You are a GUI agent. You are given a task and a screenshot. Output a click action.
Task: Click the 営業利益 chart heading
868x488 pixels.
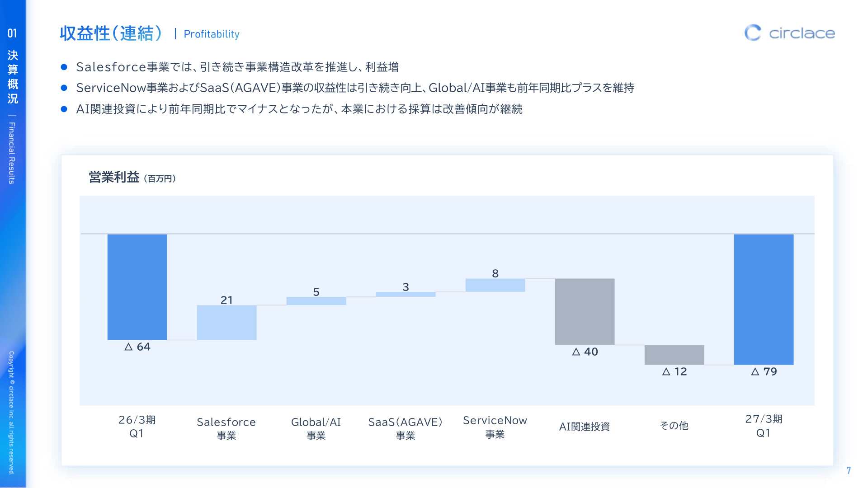[114, 177]
